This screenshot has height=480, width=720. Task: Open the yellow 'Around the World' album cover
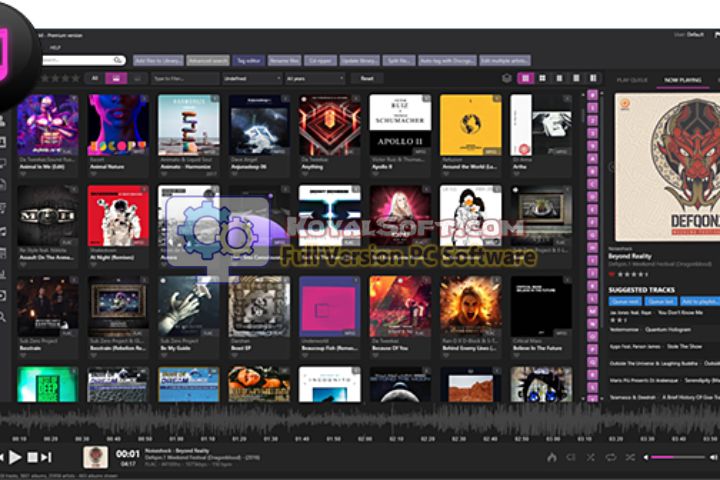pyautogui.click(x=471, y=125)
